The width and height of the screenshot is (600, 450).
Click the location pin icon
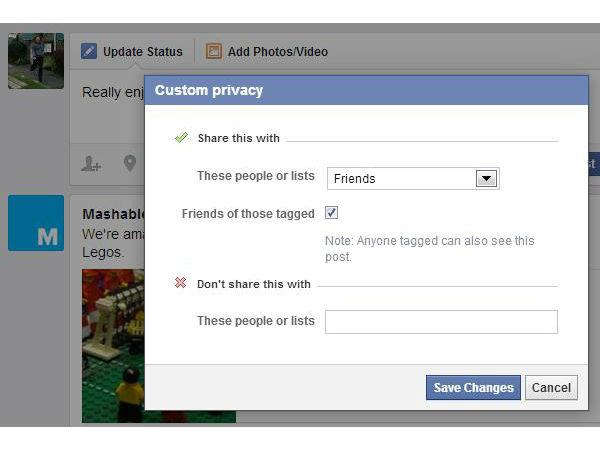click(x=130, y=163)
